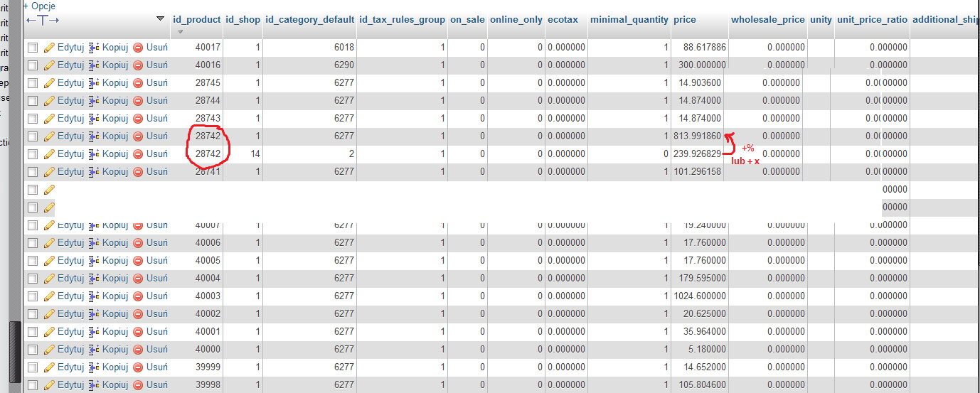
Task: Click the copy icon in row 28743
Action: coord(94,119)
